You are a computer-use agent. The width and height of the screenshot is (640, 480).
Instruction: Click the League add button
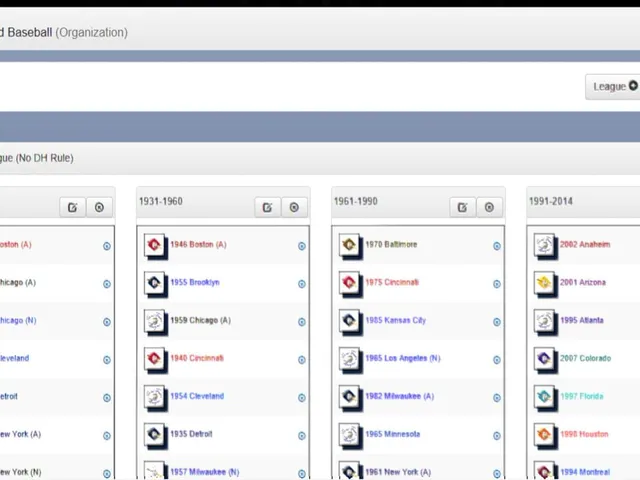pyautogui.click(x=612, y=87)
